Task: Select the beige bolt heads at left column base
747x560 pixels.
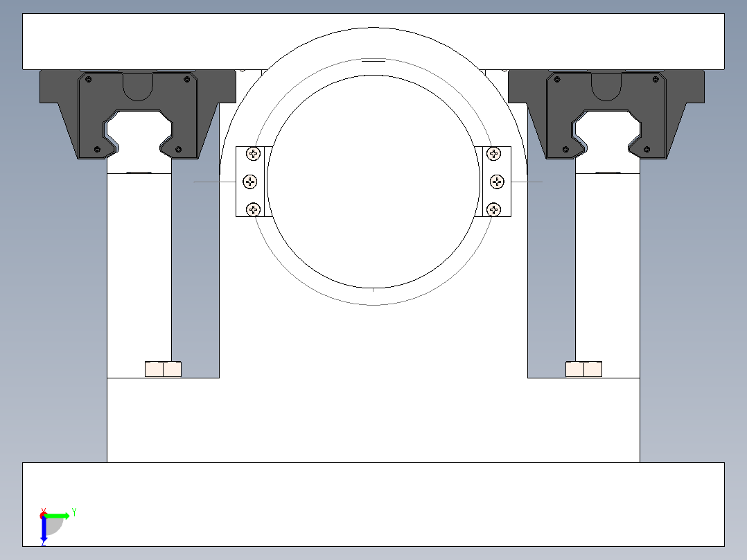Action: (163, 369)
